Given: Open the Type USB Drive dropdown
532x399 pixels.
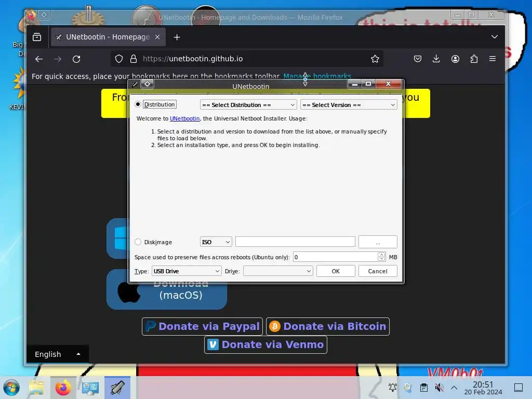Looking at the screenshot, I should [x=187, y=271].
